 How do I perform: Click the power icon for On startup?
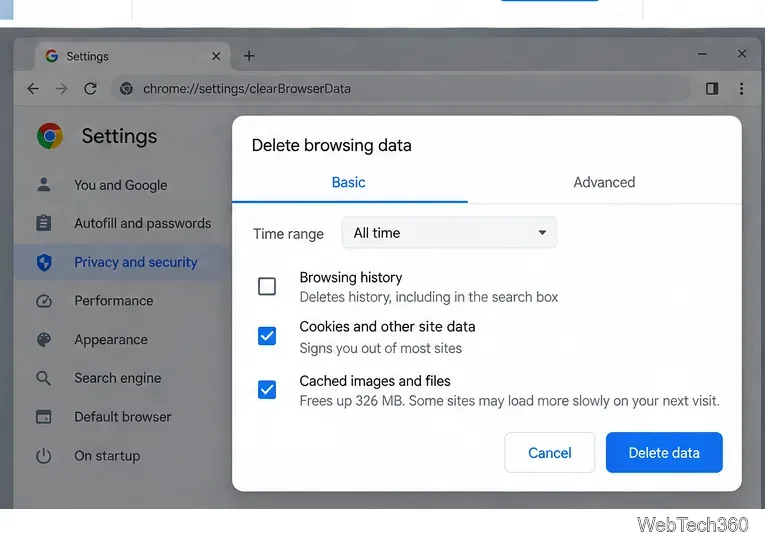tap(43, 455)
